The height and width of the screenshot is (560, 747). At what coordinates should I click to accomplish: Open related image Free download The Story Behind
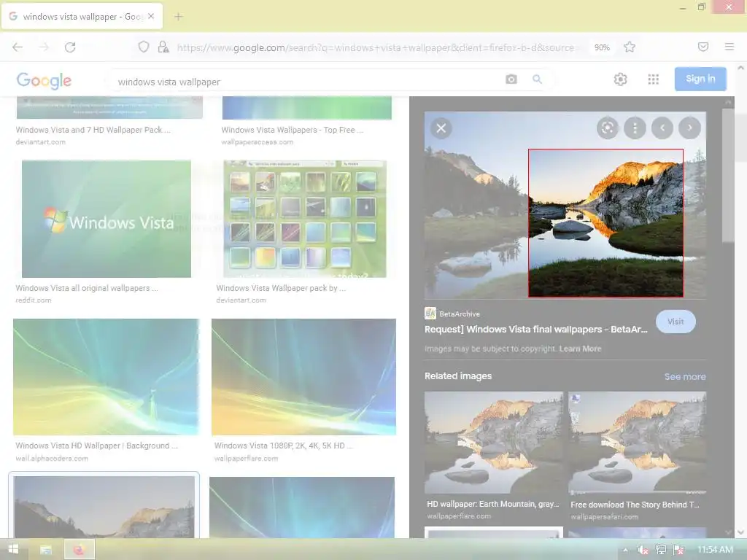point(638,443)
